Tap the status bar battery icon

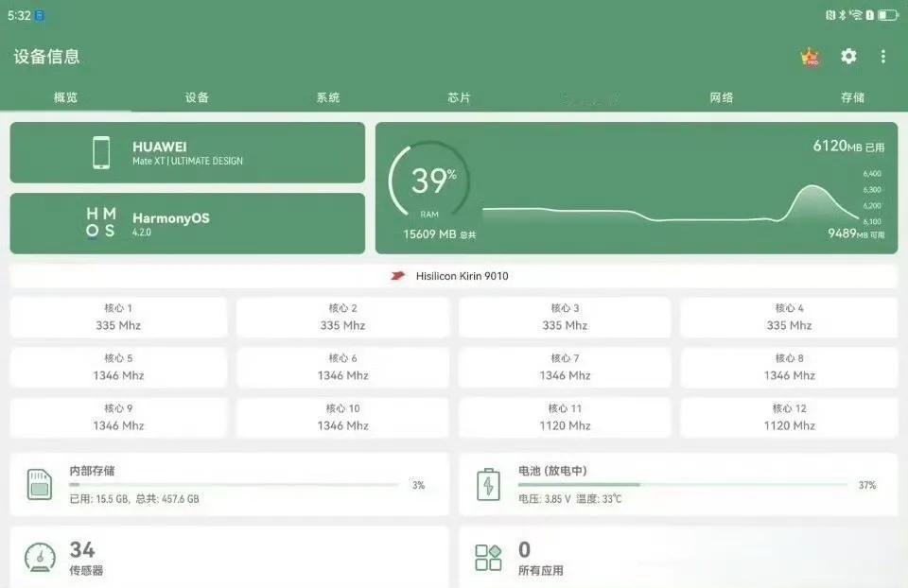pos(887,15)
